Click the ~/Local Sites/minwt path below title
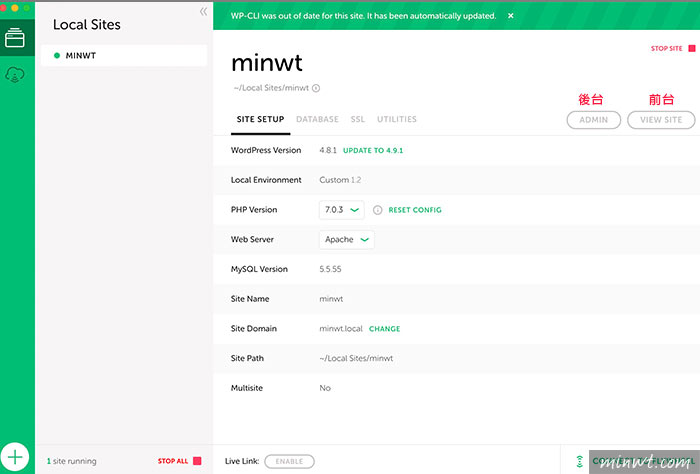The width and height of the screenshot is (700, 474). (271, 88)
